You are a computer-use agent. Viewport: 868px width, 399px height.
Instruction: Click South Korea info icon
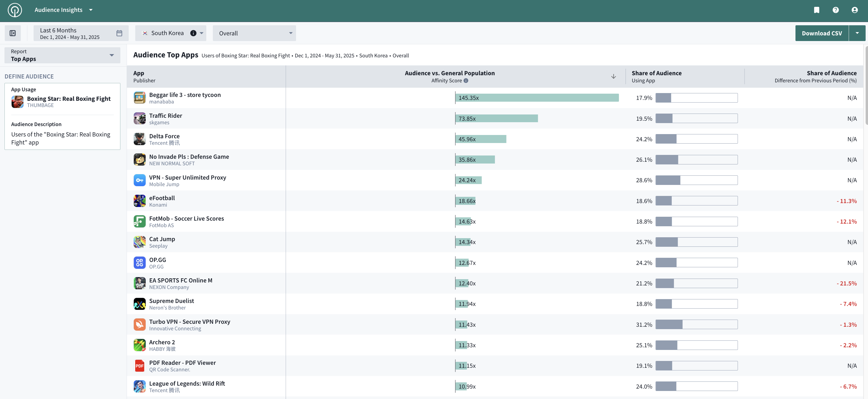[193, 33]
